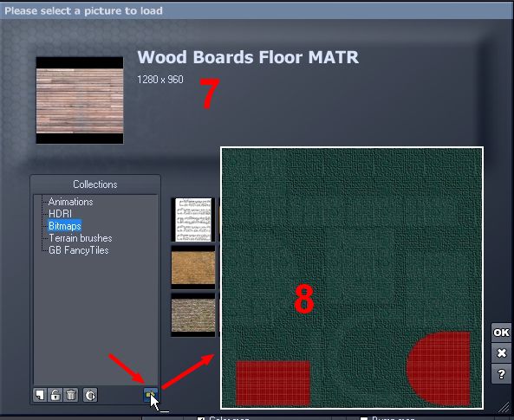Viewport: 514px width, 420px height.
Task: Pick the gray-brown woven texture thumbnail
Action: click(193, 314)
